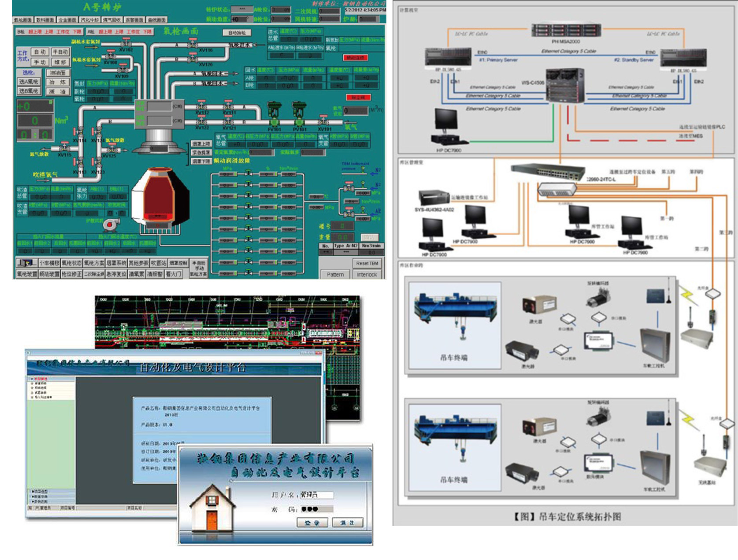Expand the first tree node in left panel
The width and height of the screenshot is (738, 560).
tap(31, 379)
